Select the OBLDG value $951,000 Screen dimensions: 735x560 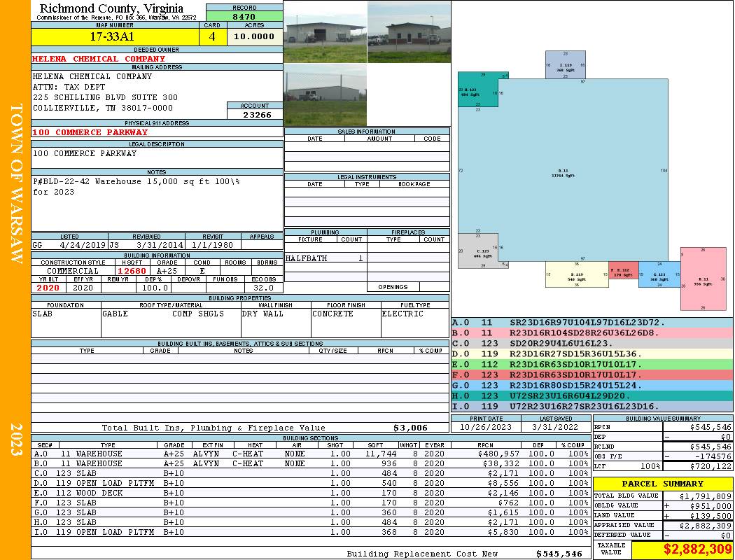(710, 505)
